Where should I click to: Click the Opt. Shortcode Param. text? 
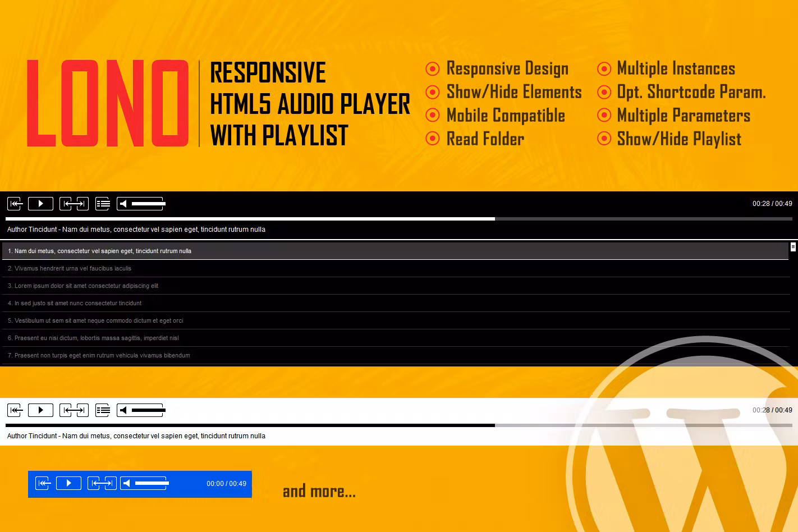click(691, 92)
